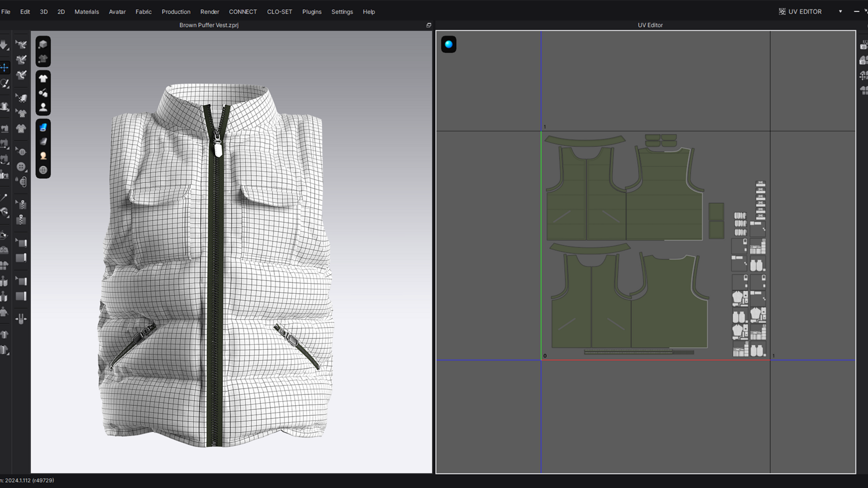
Task: Select the garment fit inward-arrows tool
Action: point(21,319)
